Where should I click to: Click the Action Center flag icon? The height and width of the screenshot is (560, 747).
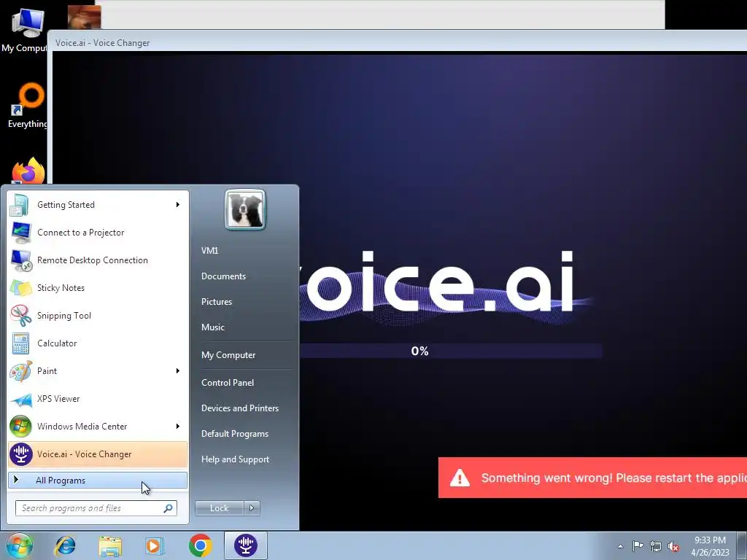point(638,546)
